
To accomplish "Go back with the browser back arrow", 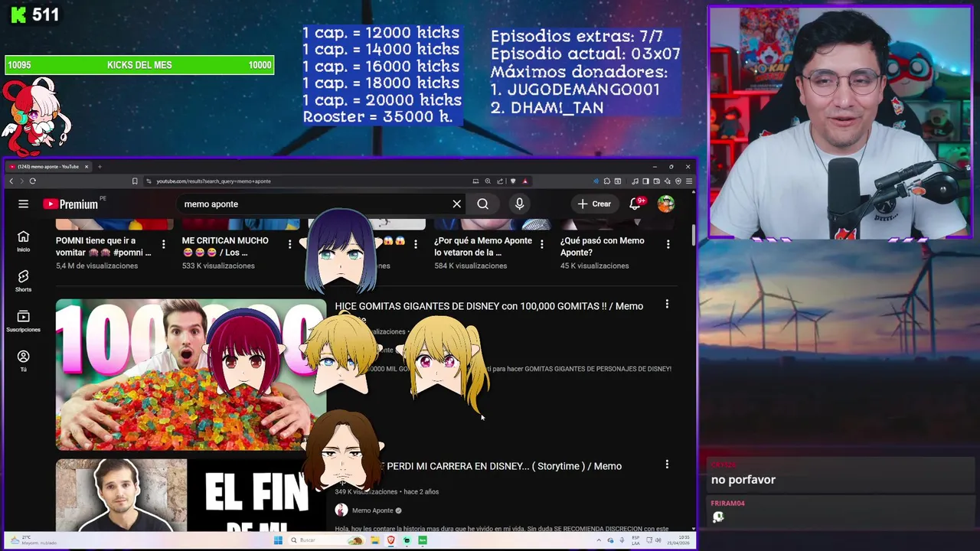I will point(11,181).
